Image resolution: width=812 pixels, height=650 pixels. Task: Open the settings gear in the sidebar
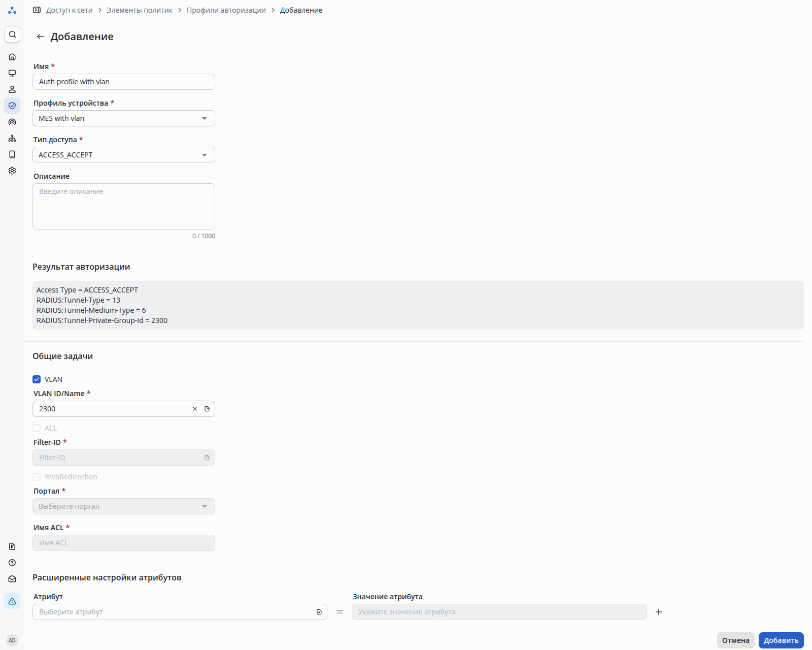12,171
